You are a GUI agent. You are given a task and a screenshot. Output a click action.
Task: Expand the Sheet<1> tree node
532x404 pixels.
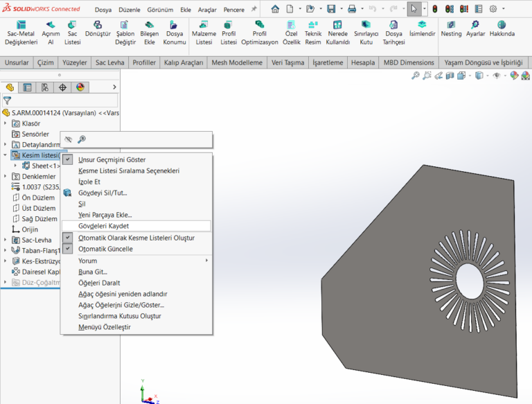click(16, 166)
